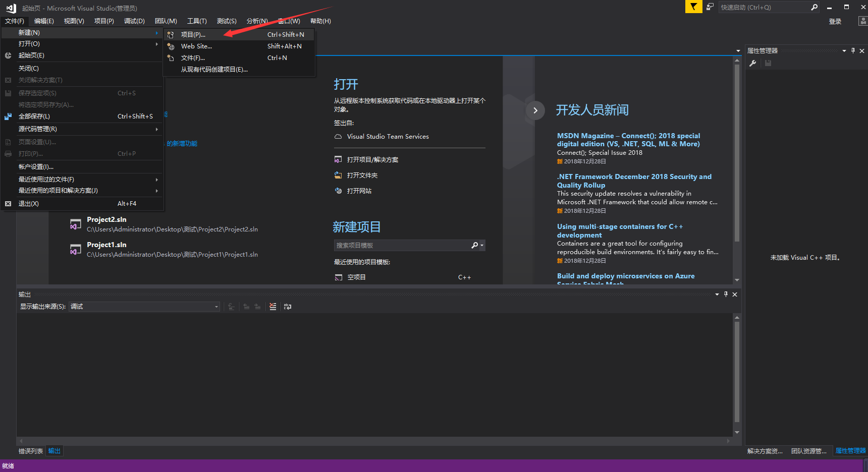Viewport: 868px width, 472px height.
Task: Open the 帮助(H) menu
Action: point(320,21)
